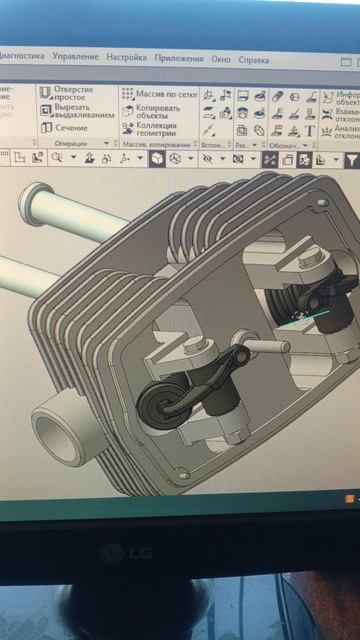This screenshot has width=360, height=640.
Task: Click the local coordinate system icon
Action: pyautogui.click(x=210, y=96)
